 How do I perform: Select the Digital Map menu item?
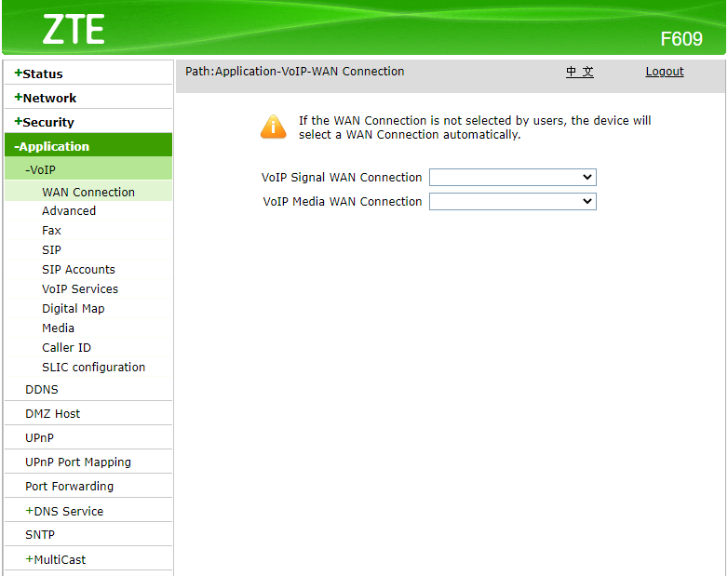(x=73, y=308)
